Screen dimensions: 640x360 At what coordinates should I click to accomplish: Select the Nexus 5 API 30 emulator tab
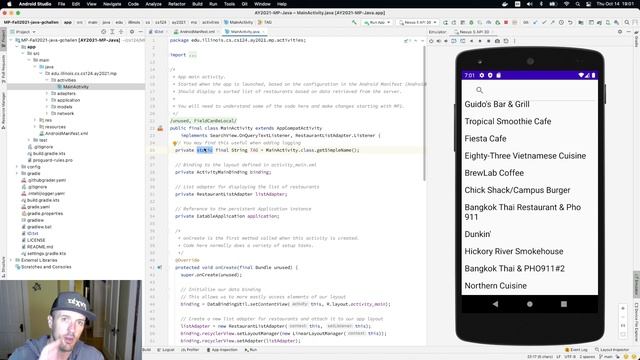click(x=473, y=31)
